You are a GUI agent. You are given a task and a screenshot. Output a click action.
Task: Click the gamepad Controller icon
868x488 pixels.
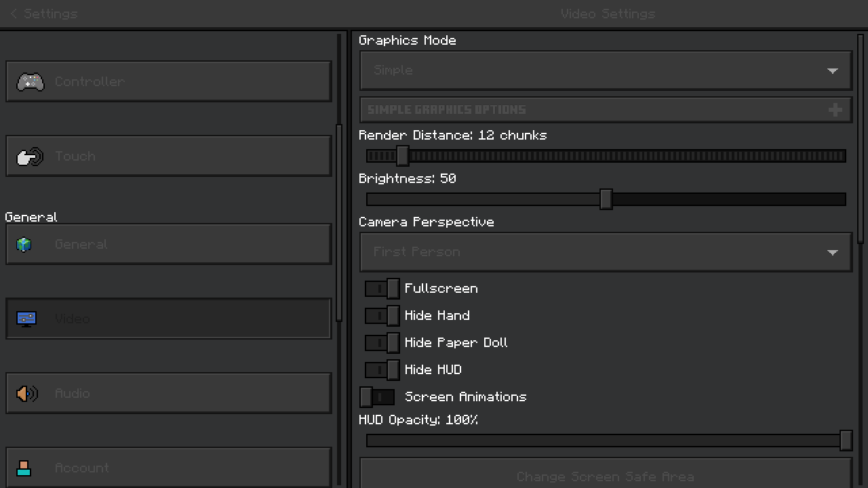[x=30, y=81]
